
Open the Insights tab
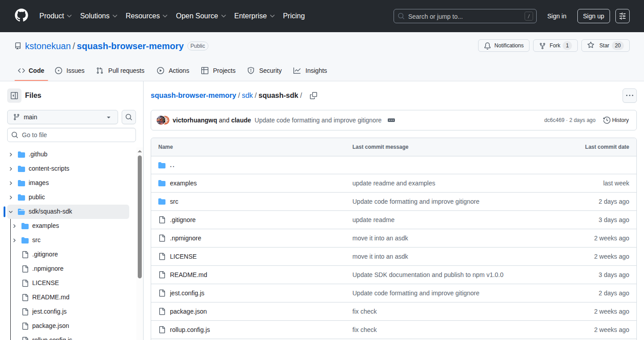(310, 71)
